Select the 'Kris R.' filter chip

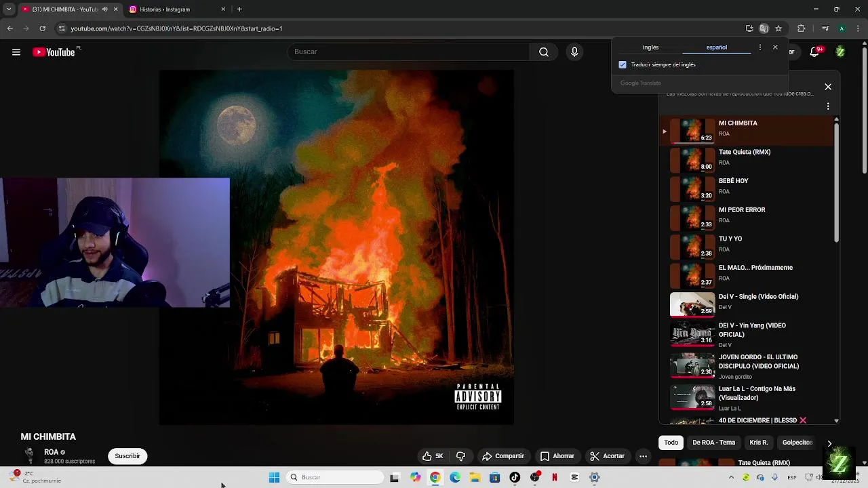coord(759,443)
